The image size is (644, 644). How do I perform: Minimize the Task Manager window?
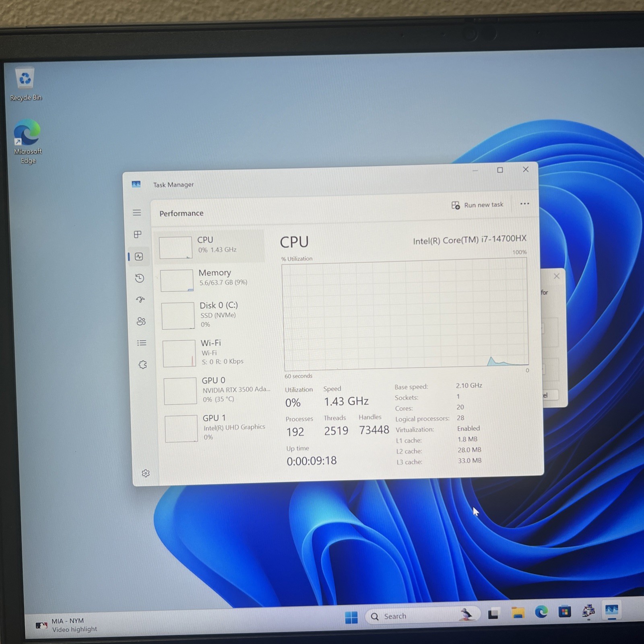[475, 171]
